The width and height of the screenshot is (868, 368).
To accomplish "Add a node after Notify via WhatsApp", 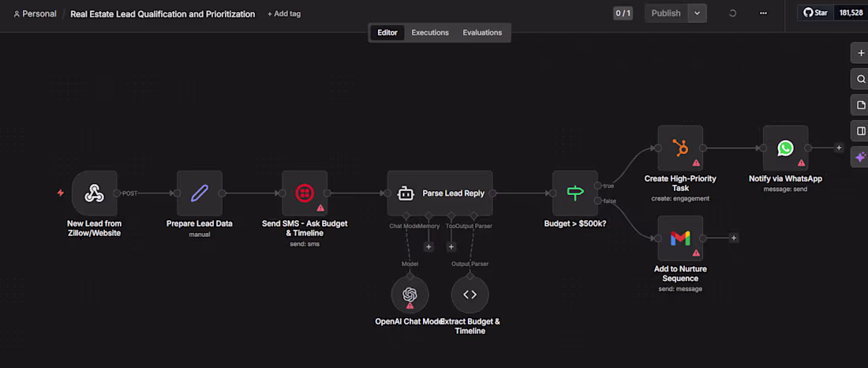I will tap(839, 148).
